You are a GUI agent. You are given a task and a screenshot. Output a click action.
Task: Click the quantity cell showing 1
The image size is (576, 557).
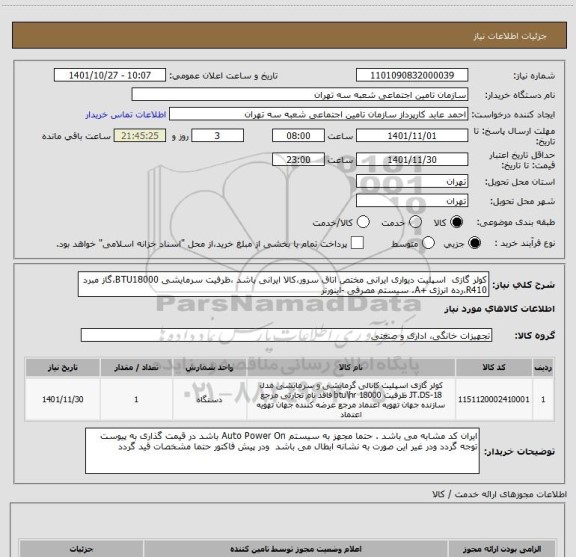pyautogui.click(x=136, y=399)
